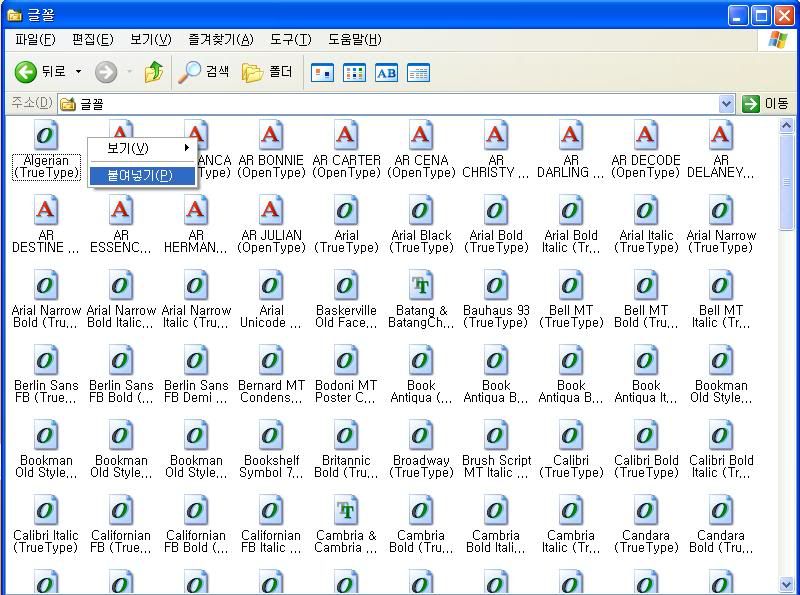Click the Forward navigation arrow
Viewport: 800px width, 595px height.
pos(106,72)
